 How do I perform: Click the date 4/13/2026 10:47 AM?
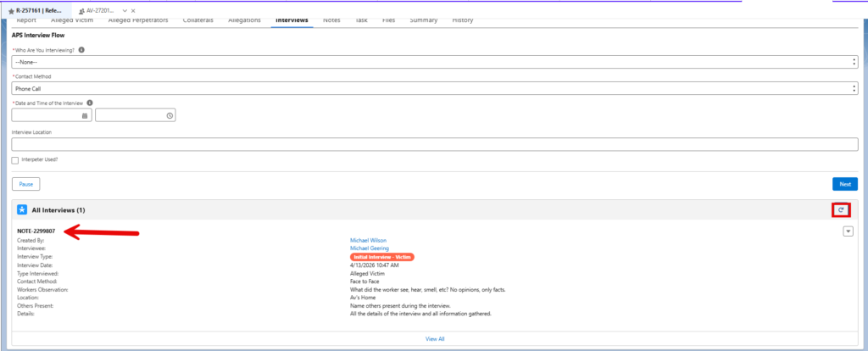(374, 265)
